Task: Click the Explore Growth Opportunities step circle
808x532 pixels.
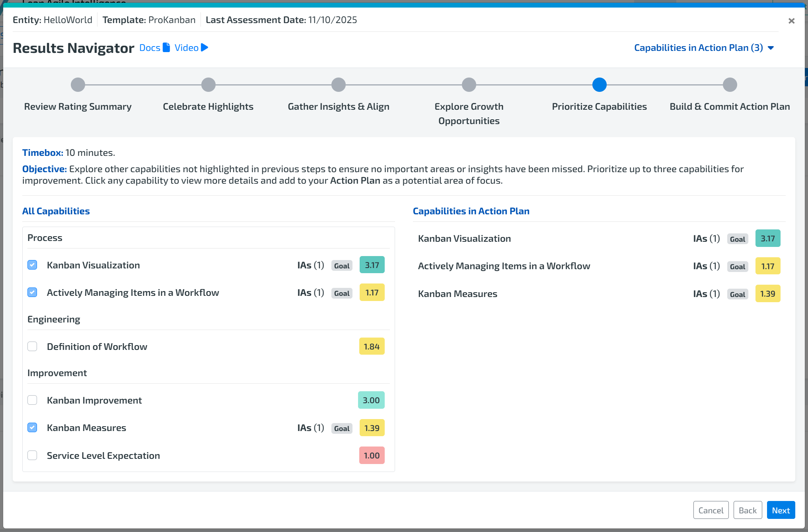Action: pos(469,85)
